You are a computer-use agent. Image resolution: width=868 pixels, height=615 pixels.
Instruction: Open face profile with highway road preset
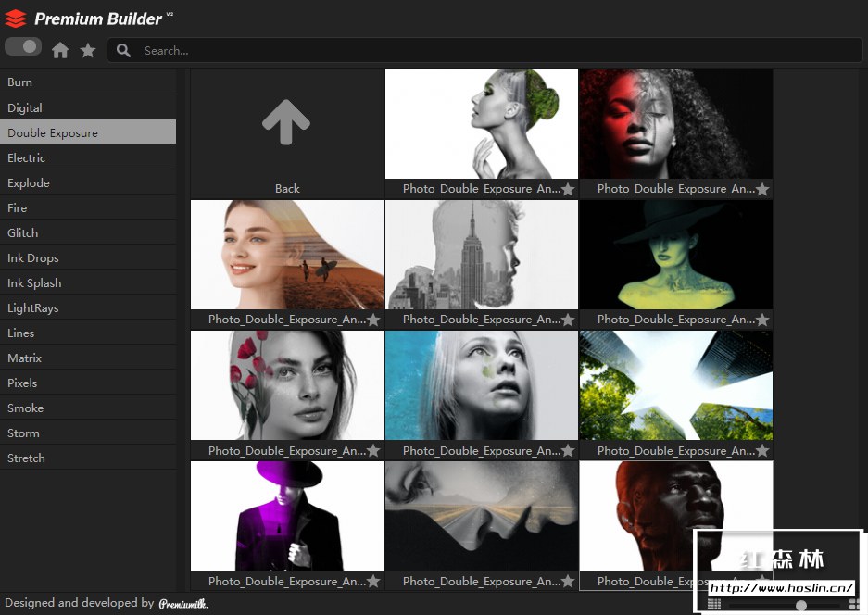pyautogui.click(x=482, y=516)
